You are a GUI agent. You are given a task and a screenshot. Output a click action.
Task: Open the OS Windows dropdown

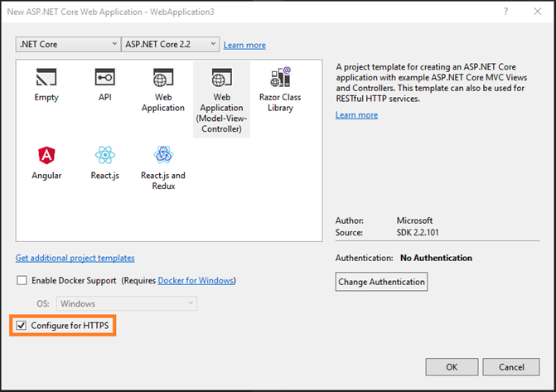pos(127,303)
